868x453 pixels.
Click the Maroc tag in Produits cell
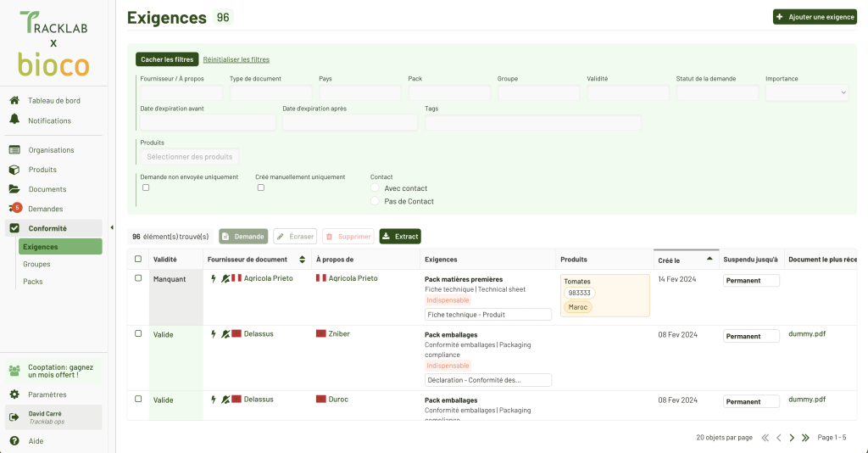point(578,307)
